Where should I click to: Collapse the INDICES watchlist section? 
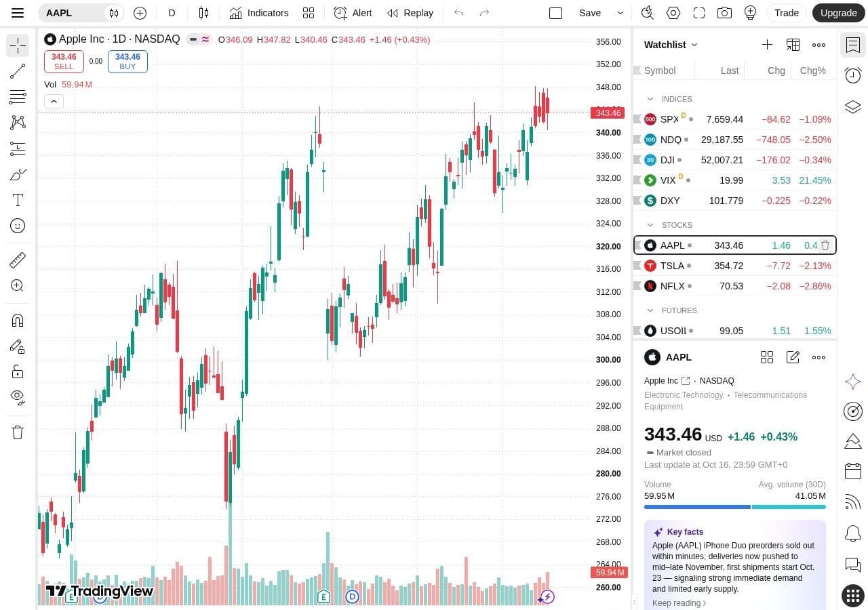pos(650,99)
